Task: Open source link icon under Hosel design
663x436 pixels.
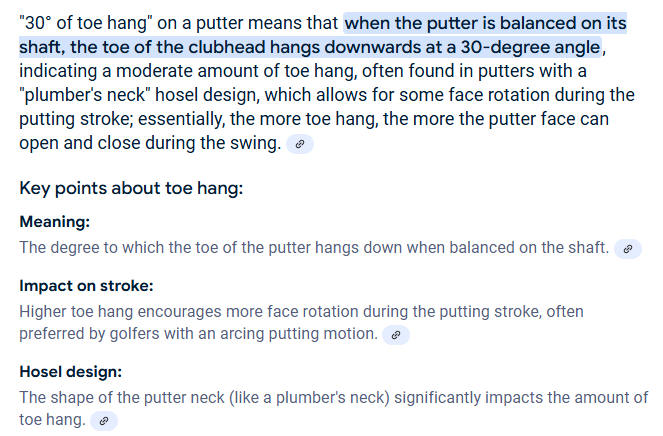Action: 104,421
